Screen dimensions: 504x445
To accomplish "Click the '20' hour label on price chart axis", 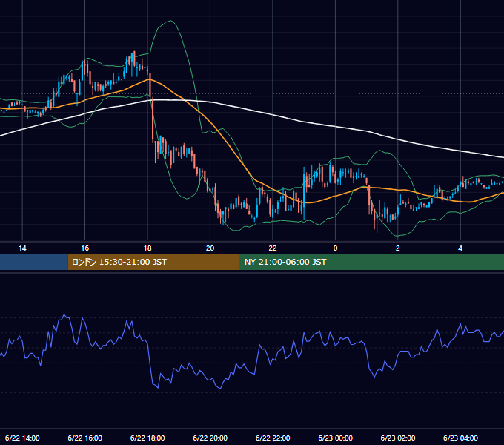I will click(x=210, y=248).
